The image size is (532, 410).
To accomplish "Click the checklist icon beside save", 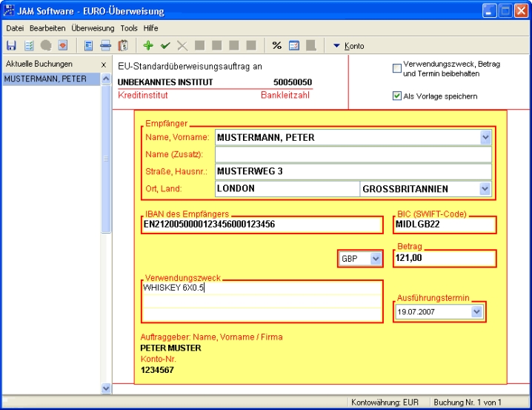I will (28, 46).
